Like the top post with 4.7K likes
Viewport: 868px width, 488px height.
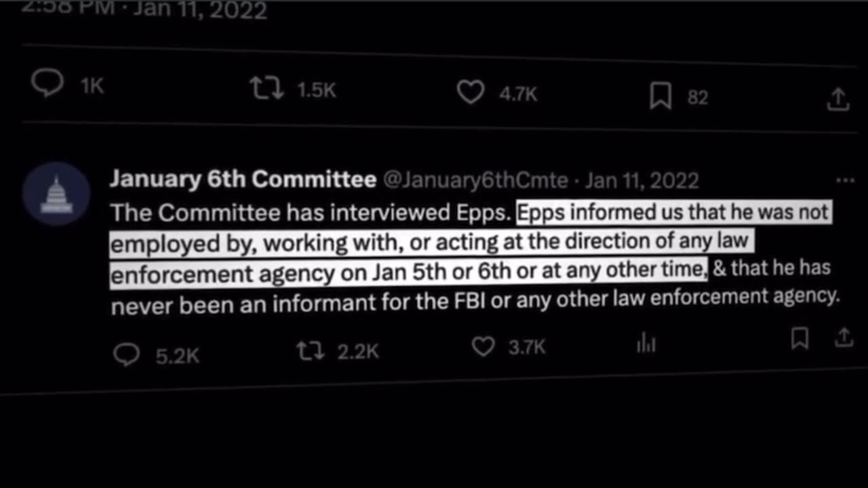(x=470, y=93)
